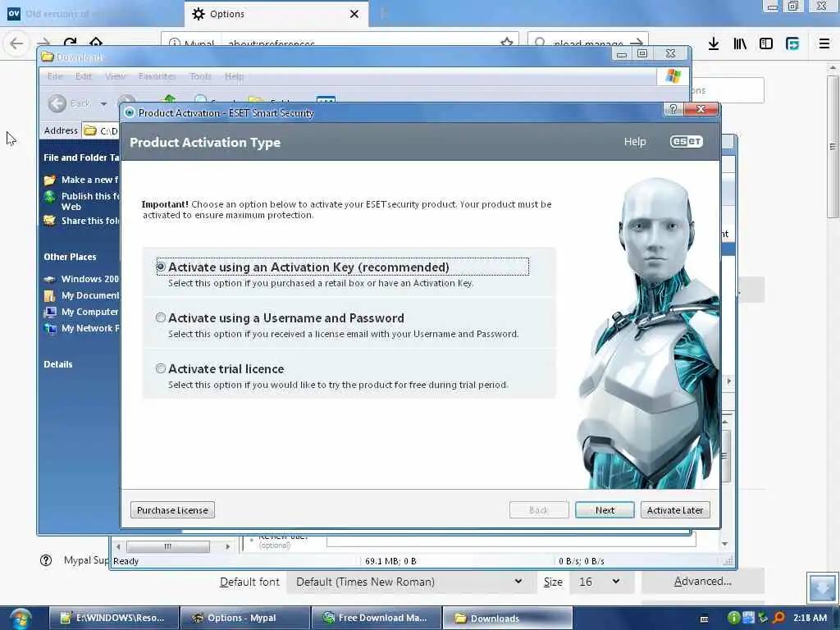Open the Default font dropdown
This screenshot has width=840, height=630.
(x=410, y=582)
